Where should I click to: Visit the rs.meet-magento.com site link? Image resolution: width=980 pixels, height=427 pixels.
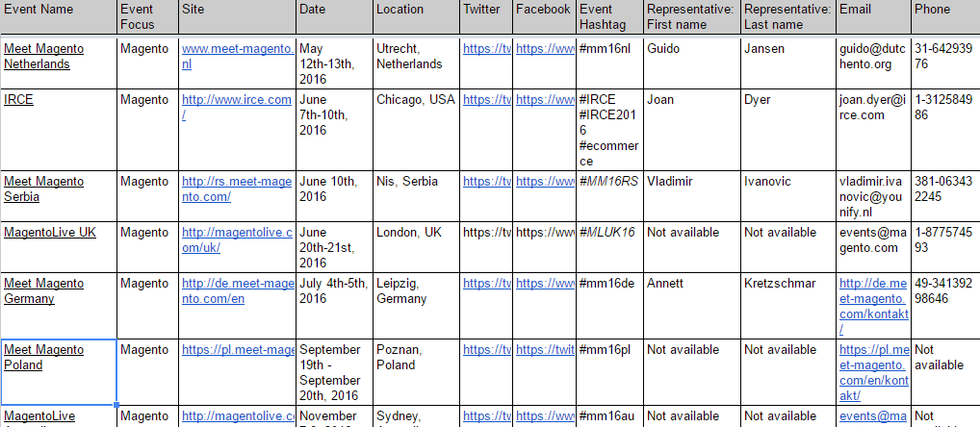click(236, 189)
